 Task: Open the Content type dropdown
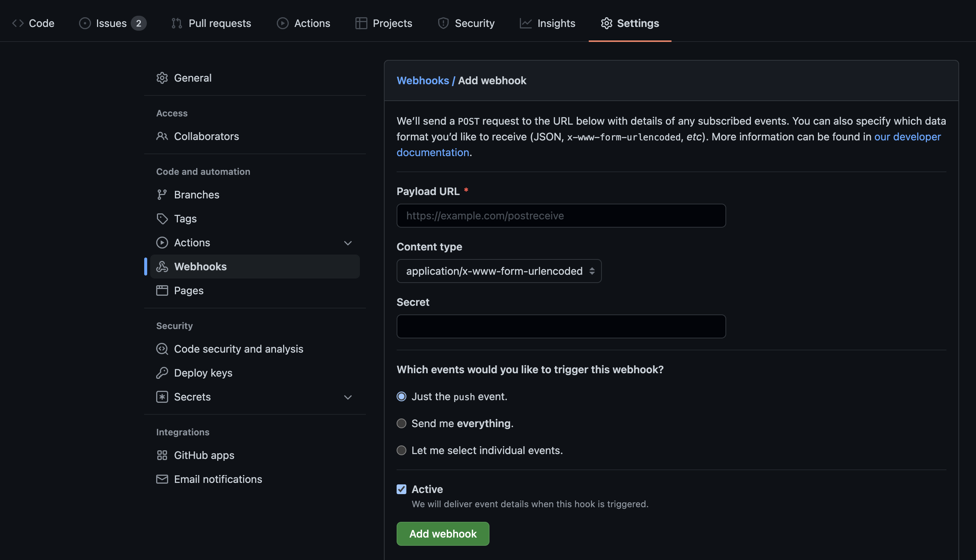click(498, 271)
